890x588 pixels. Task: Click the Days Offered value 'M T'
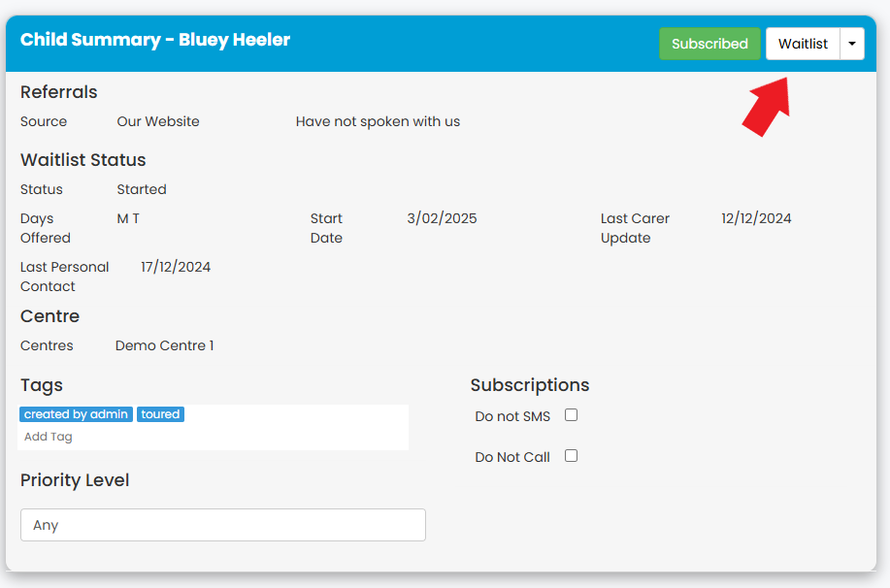tap(128, 218)
